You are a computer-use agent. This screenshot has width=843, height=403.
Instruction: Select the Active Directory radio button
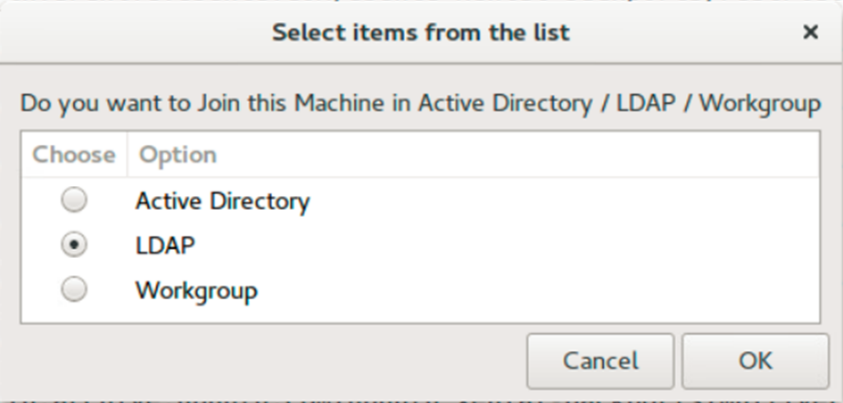point(74,200)
